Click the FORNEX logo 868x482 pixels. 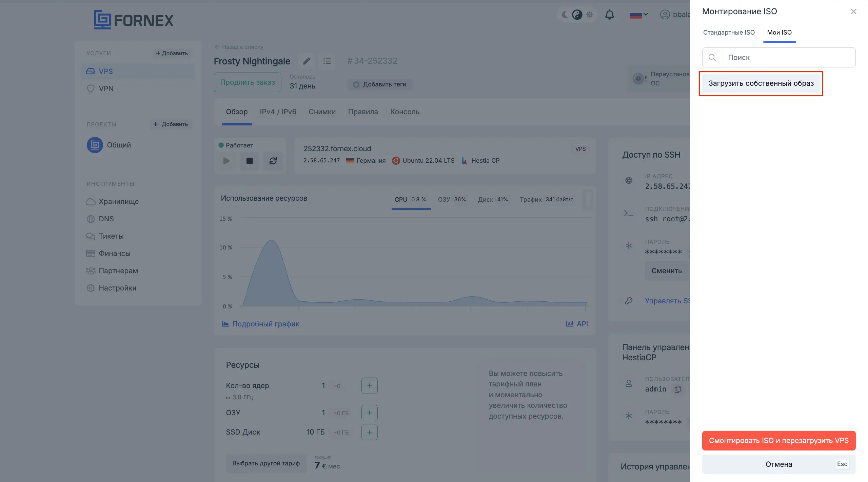(x=134, y=20)
